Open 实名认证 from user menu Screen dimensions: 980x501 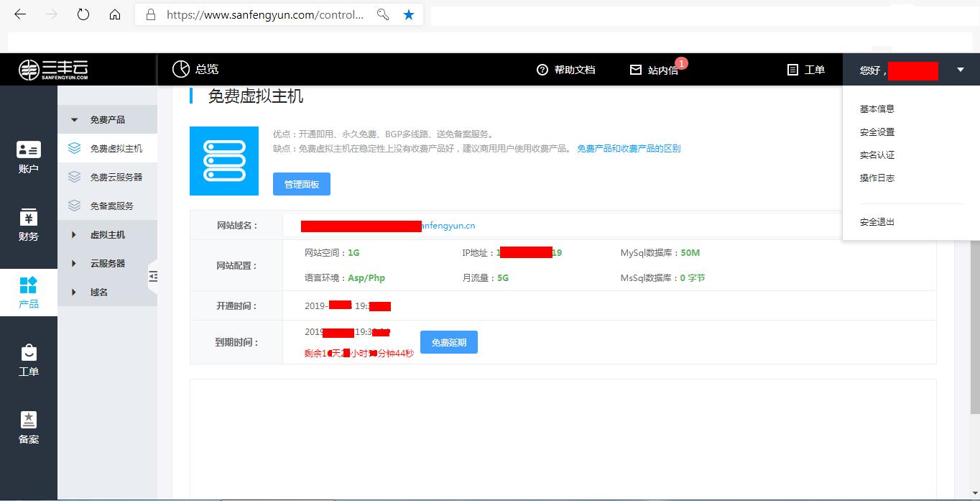tap(877, 155)
